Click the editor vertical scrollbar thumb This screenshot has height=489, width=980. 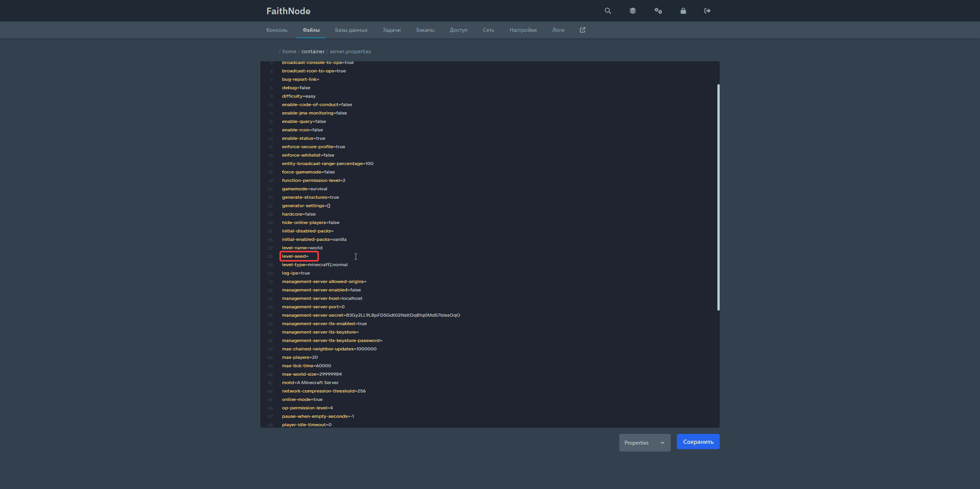(718, 197)
